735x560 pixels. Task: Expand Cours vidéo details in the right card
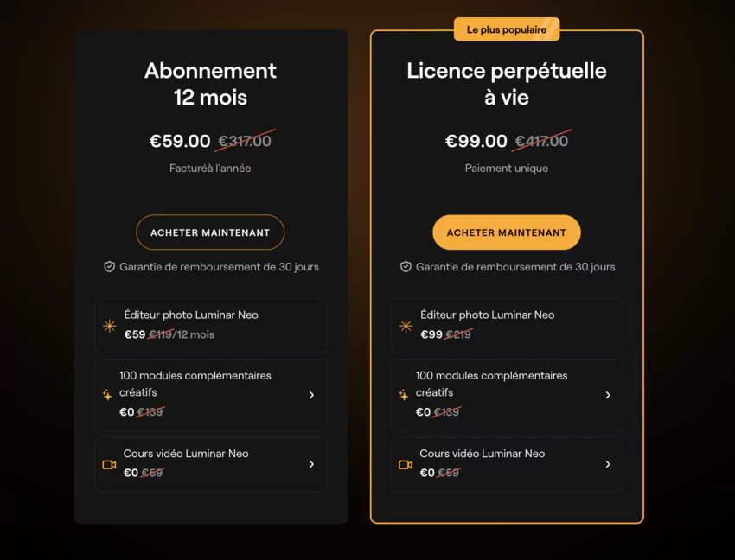point(608,464)
